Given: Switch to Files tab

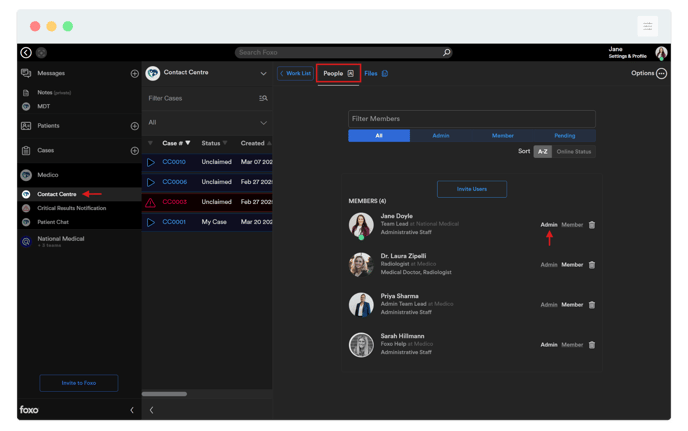Looking at the screenshot, I should (376, 73).
